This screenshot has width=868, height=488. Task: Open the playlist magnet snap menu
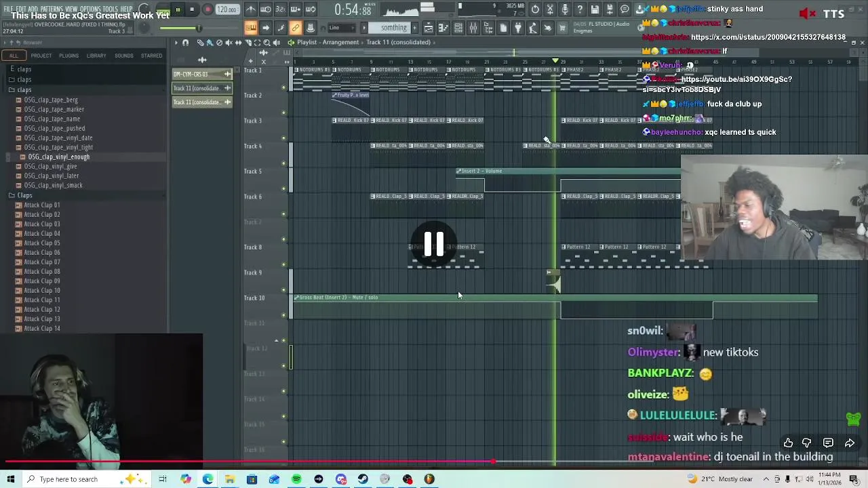pos(186,43)
